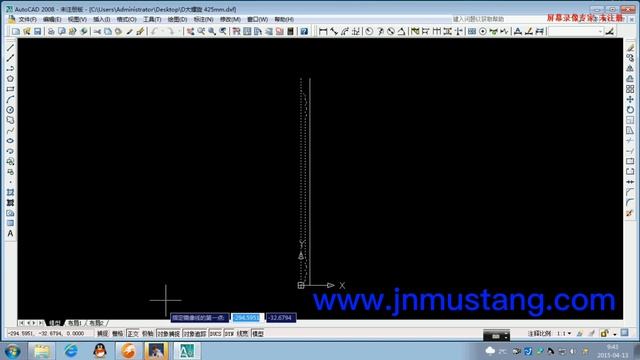
Task: Switch to the 模型 model tab
Action: pyautogui.click(x=54, y=323)
